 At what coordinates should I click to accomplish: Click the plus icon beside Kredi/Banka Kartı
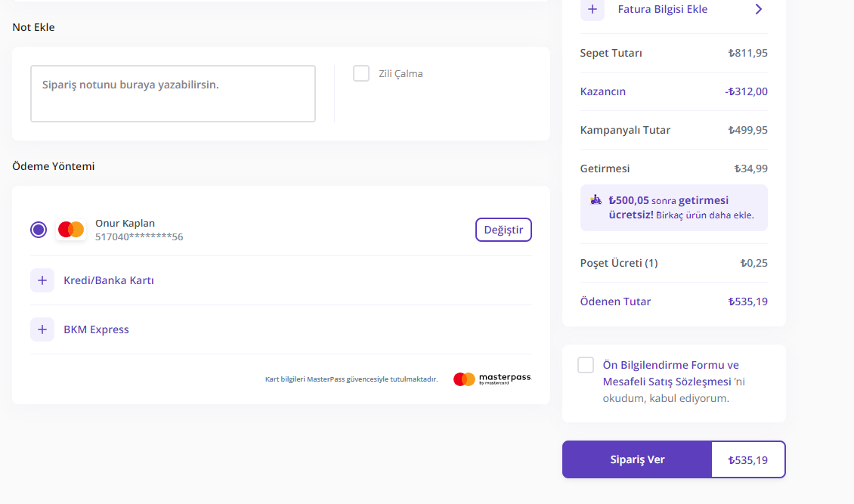42,280
